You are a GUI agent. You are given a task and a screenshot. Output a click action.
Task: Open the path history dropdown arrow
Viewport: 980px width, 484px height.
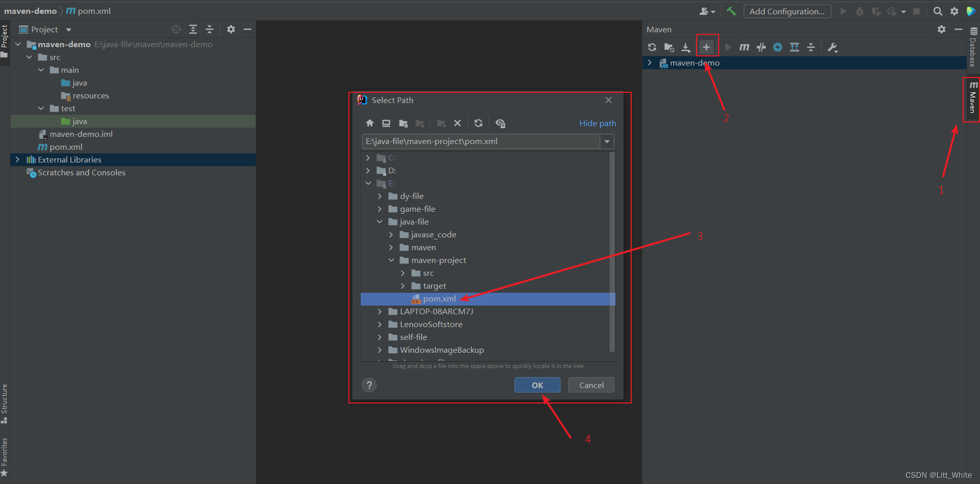[x=607, y=142]
